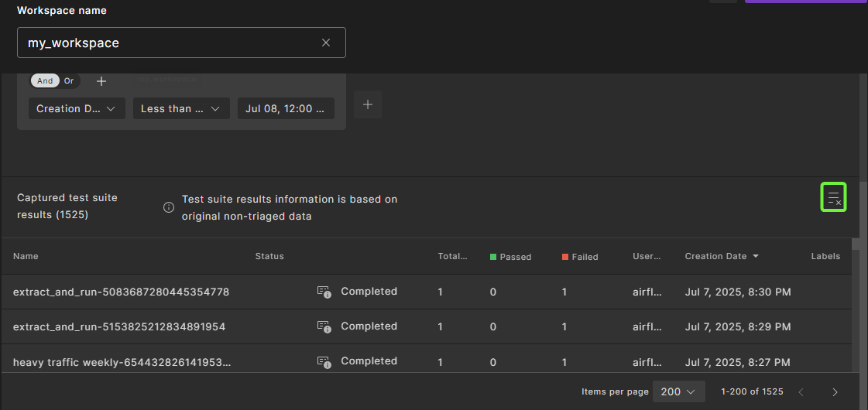The image size is (868, 410).
Task: Sort table by Status column header
Action: (x=269, y=256)
